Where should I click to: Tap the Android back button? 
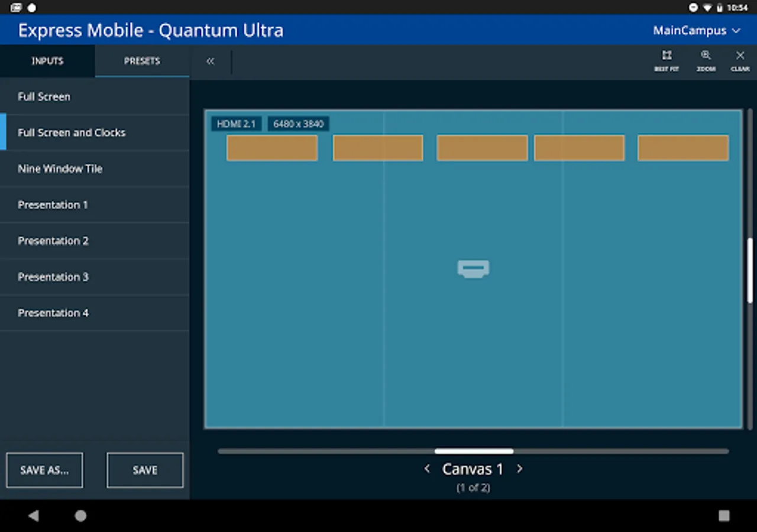34,515
